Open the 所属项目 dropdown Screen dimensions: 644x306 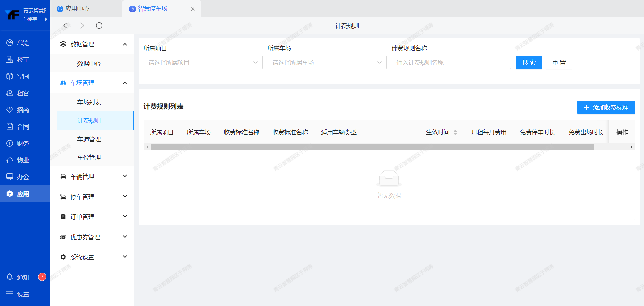[x=203, y=63]
